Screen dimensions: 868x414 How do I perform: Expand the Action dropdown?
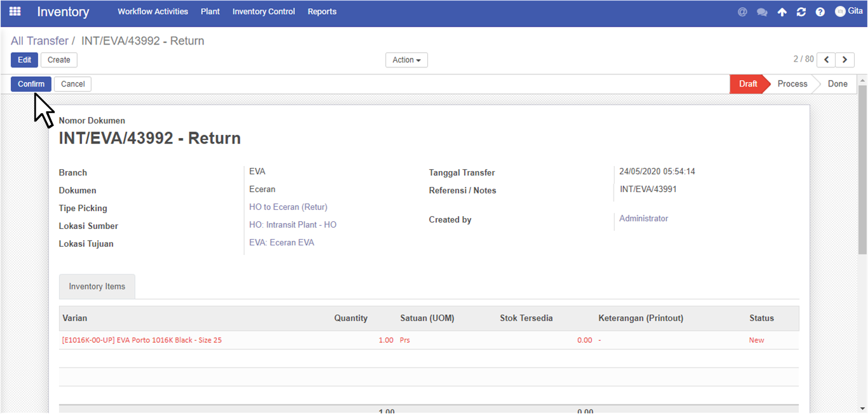pos(406,60)
